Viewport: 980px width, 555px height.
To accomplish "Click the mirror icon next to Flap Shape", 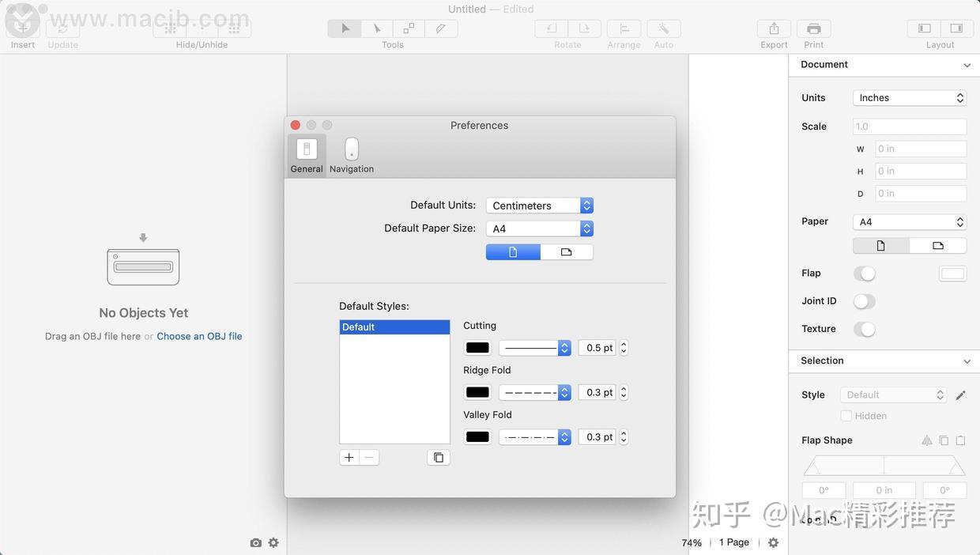I will pos(926,440).
